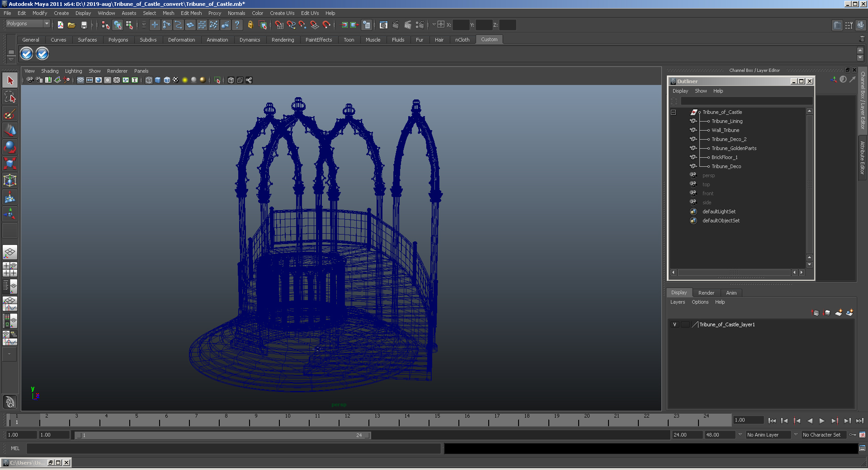Open the Mesh menu
Image resolution: width=868 pixels, height=470 pixels.
[168, 13]
